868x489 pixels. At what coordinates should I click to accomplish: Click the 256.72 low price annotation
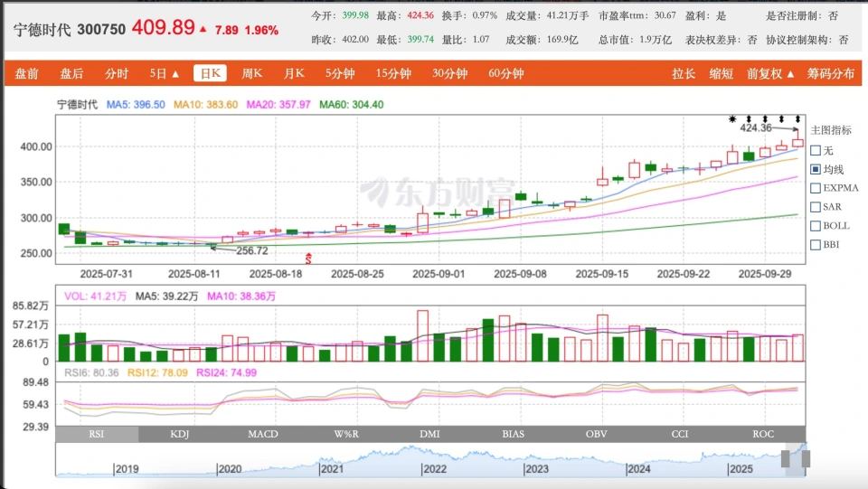(x=251, y=250)
